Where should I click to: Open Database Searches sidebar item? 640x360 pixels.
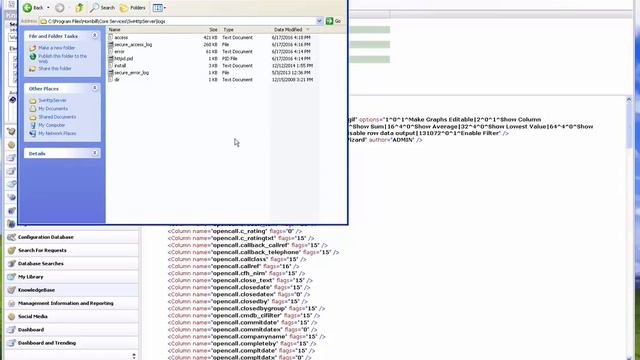[72, 264]
